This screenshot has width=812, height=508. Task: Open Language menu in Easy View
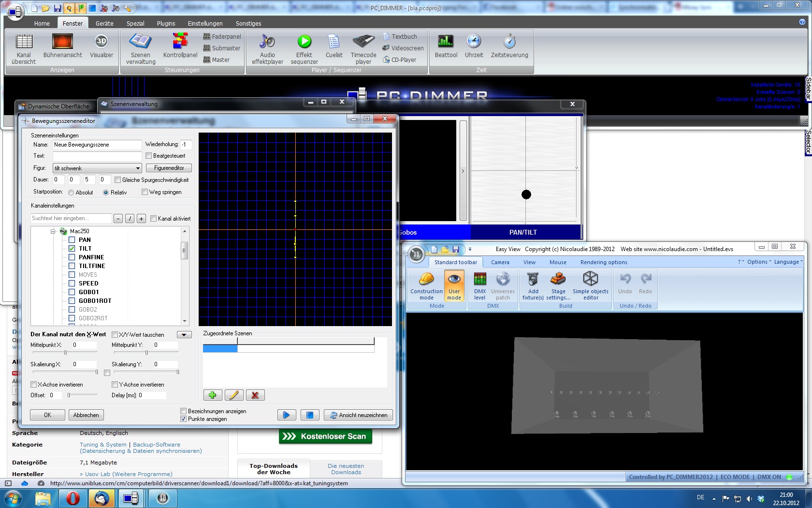tap(788, 262)
